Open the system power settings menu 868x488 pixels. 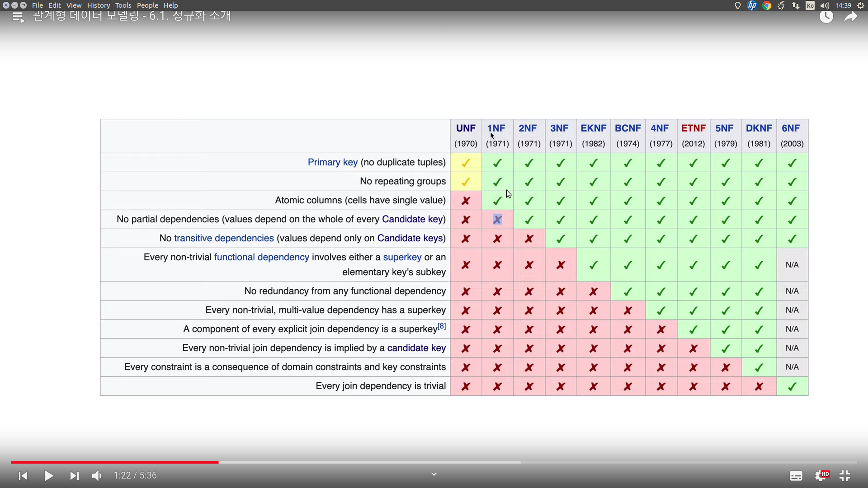click(860, 5)
